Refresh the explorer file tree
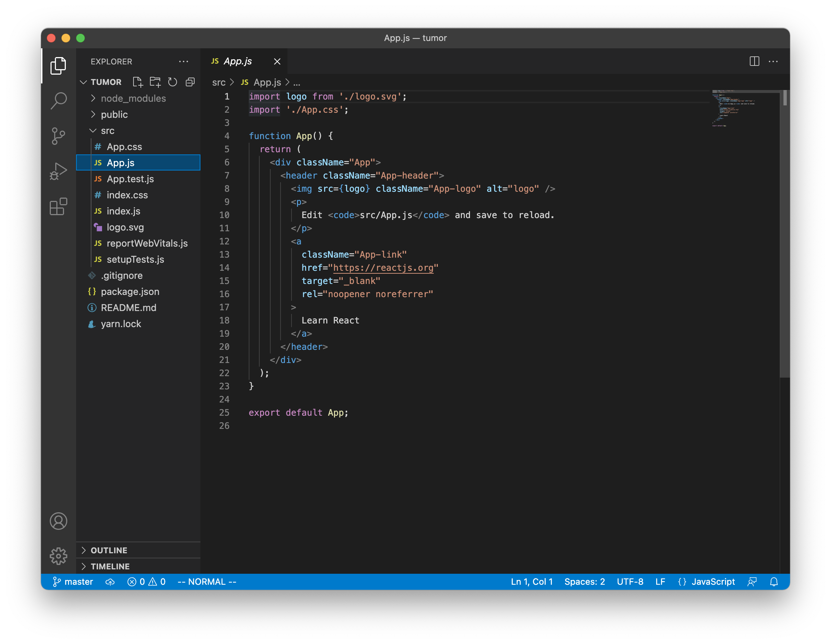 [x=172, y=82]
